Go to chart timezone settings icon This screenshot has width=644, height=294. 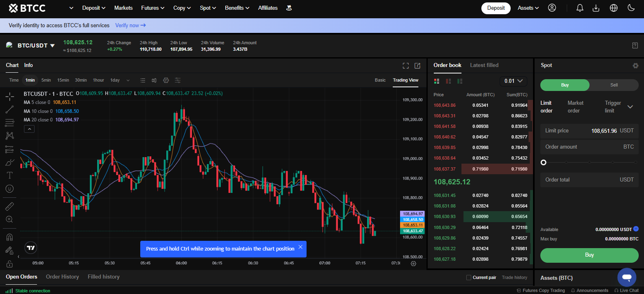click(x=413, y=264)
